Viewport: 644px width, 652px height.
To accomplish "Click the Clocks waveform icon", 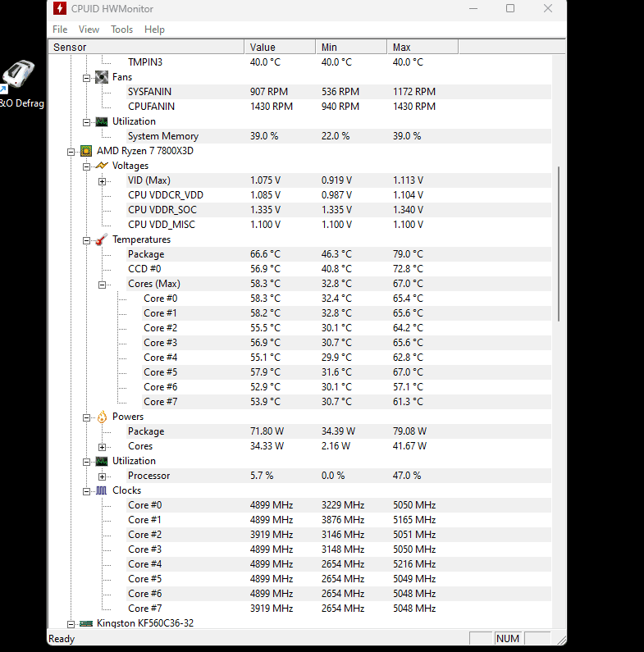I will coord(102,490).
